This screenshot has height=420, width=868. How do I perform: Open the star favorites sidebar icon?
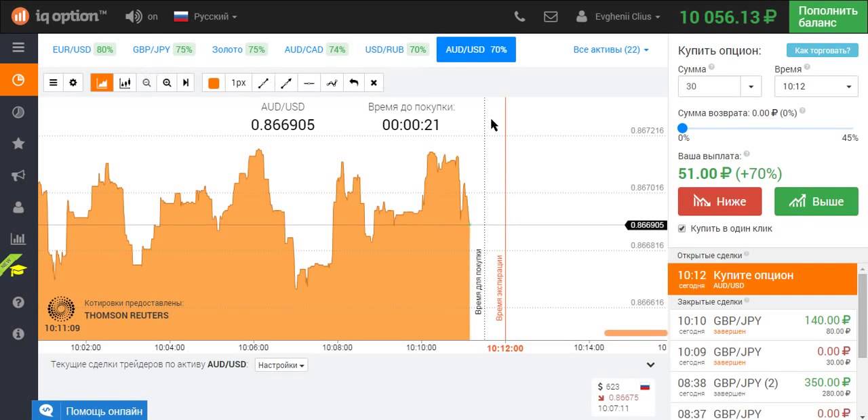point(18,144)
